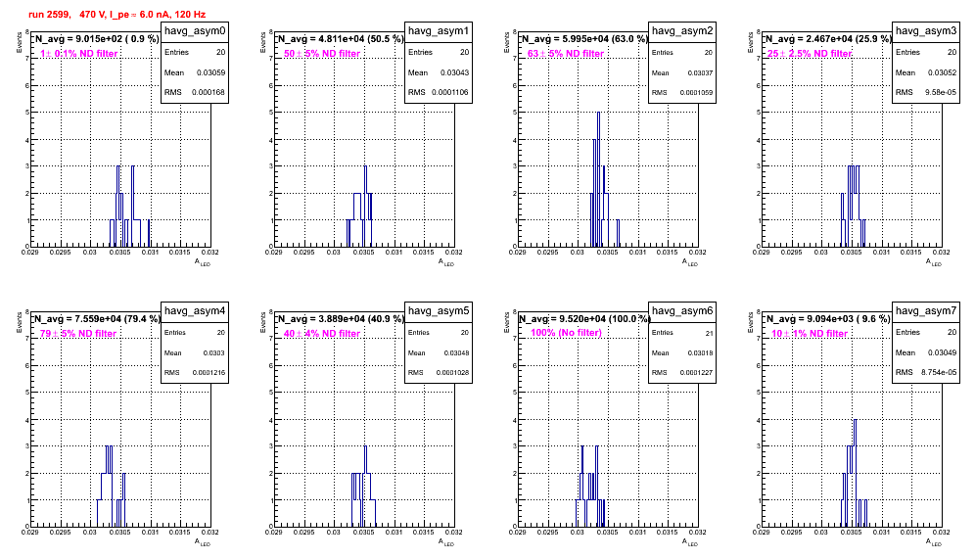975x560 pixels.
Task: Click the 50± 5% ND filter label
Action: 322,54
